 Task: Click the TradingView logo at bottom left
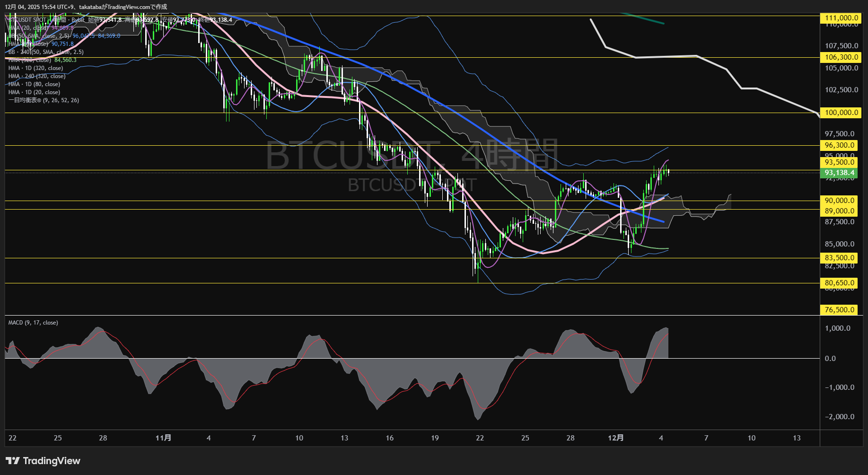43,460
